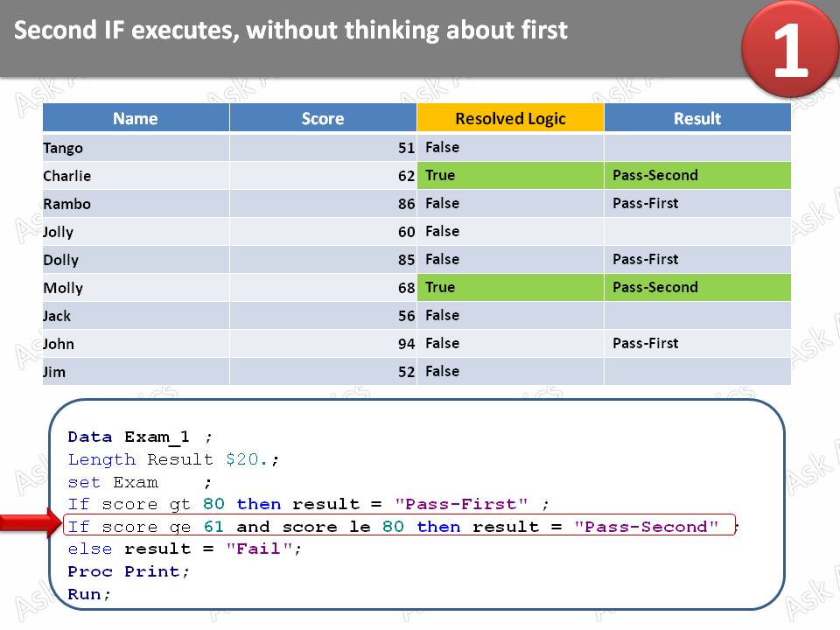The image size is (840, 630).
Task: Click the score value 52
Action: point(406,371)
